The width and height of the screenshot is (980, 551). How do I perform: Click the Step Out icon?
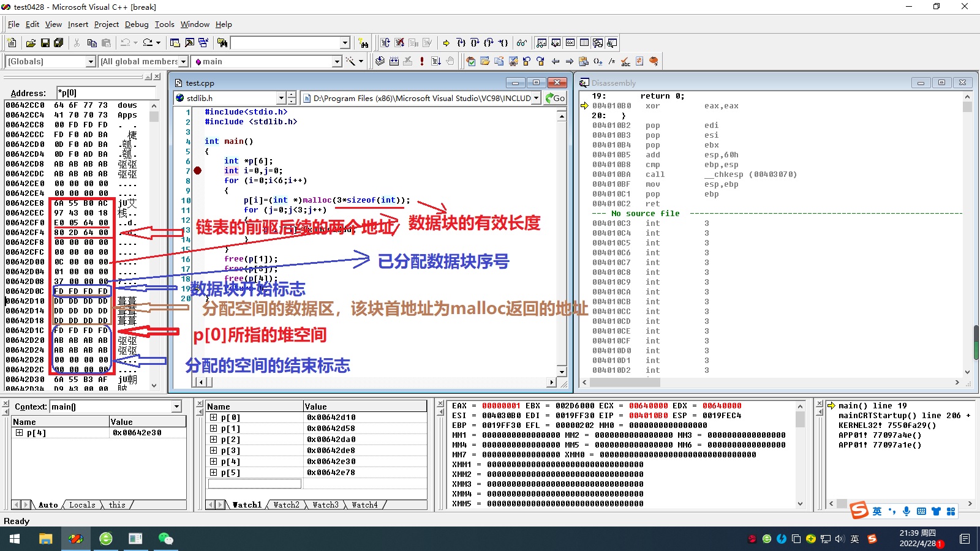pyautogui.click(x=489, y=43)
